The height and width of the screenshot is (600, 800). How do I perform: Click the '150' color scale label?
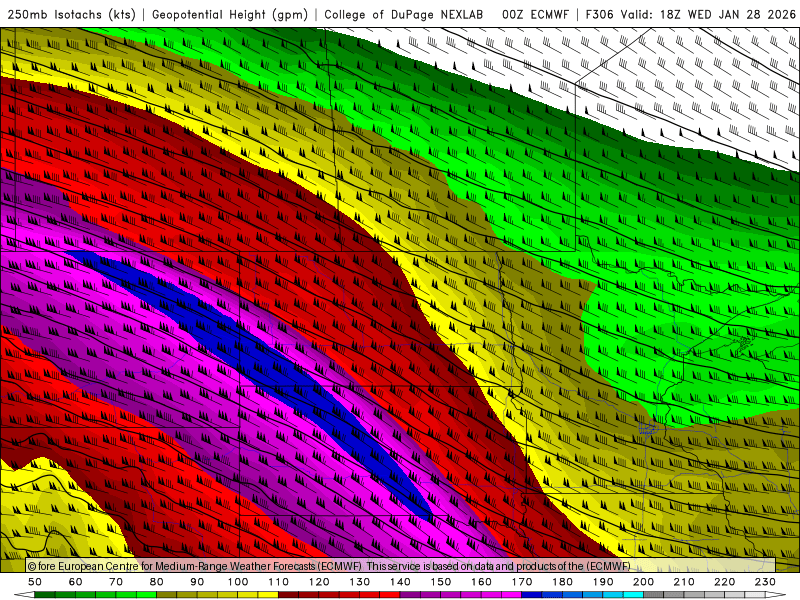[440, 582]
